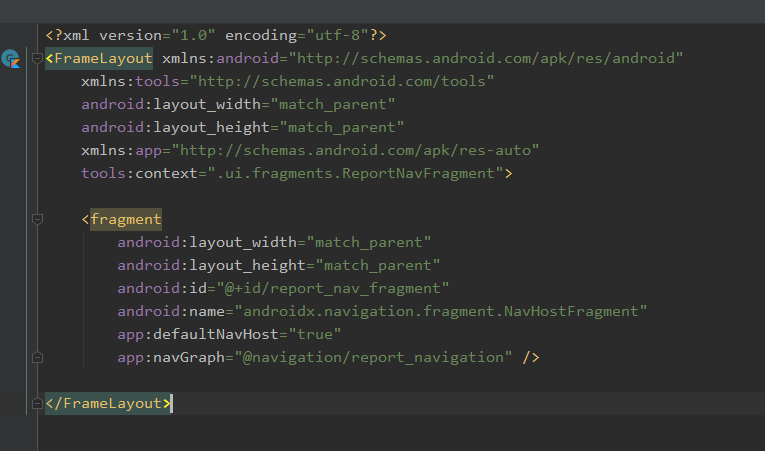Open the related Kotlin class gutter icon
Image resolution: width=765 pixels, height=451 pixels.
pyautogui.click(x=10, y=59)
